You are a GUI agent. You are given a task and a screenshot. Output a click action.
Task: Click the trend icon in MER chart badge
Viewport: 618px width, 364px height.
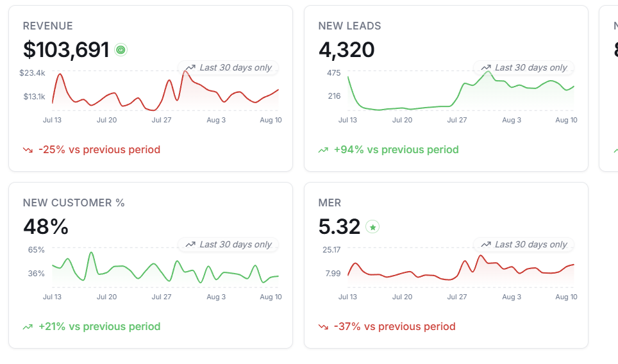pos(486,245)
